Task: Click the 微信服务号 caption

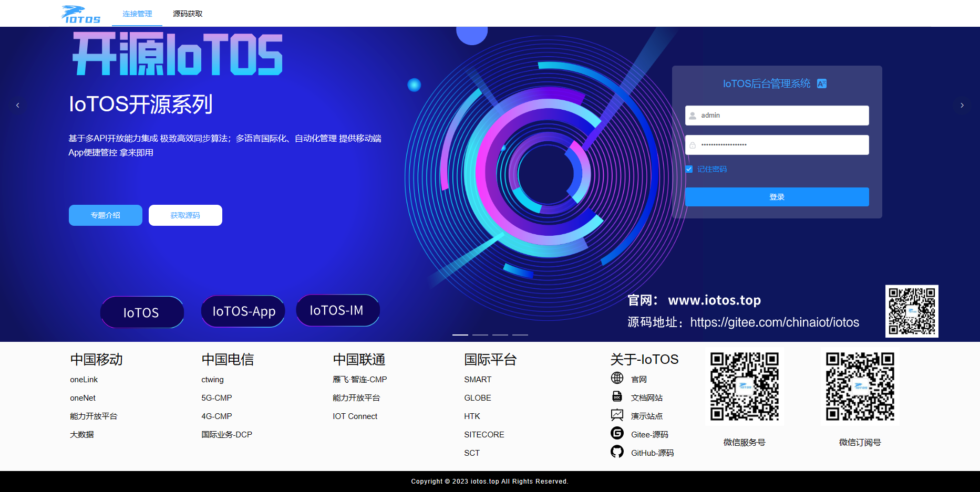Action: click(x=745, y=443)
